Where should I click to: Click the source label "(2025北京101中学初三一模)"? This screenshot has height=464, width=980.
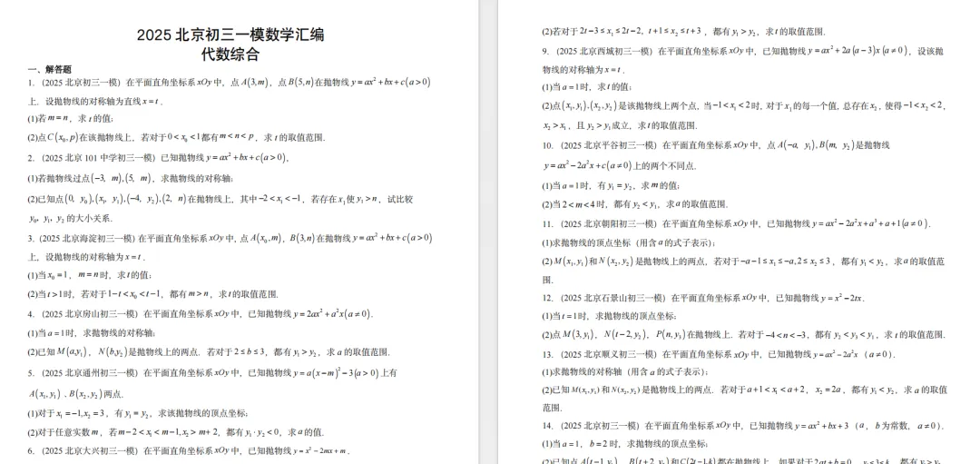pyautogui.click(x=98, y=158)
